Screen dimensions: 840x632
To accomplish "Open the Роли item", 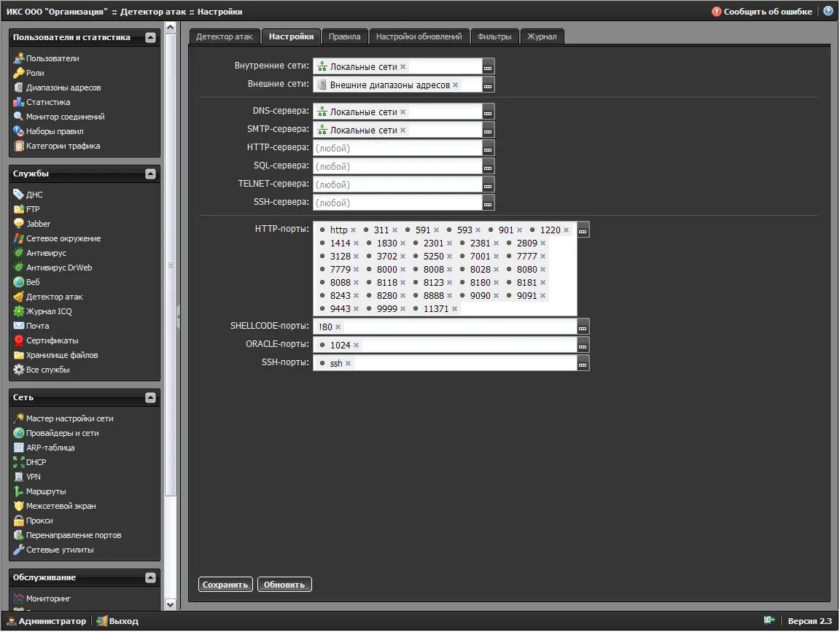I will (29, 73).
